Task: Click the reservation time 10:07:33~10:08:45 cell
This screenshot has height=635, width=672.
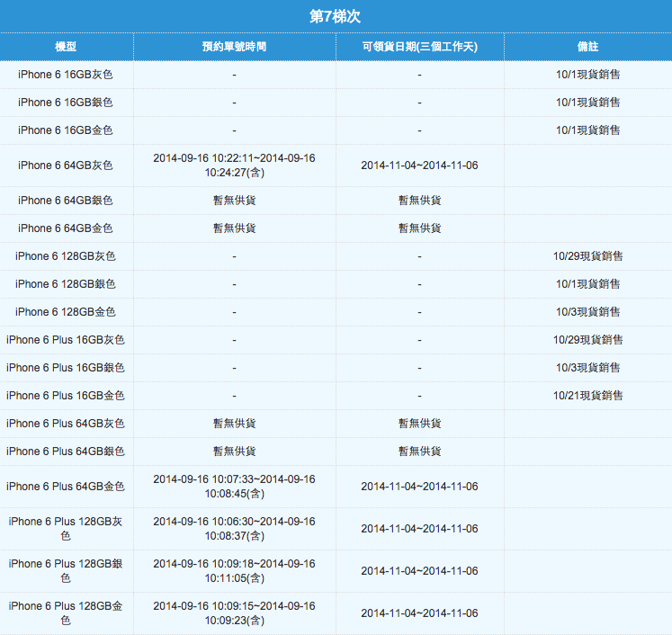Action: (235, 487)
